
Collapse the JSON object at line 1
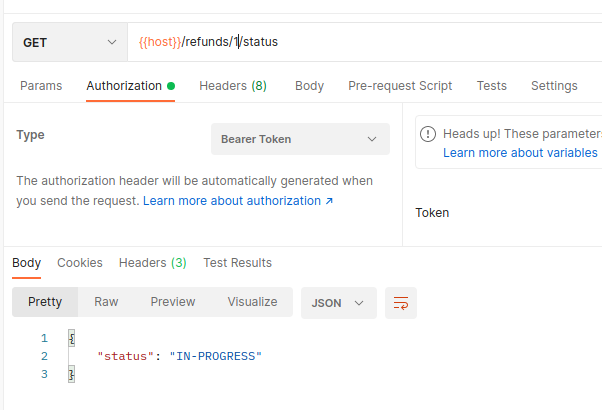coord(71,338)
